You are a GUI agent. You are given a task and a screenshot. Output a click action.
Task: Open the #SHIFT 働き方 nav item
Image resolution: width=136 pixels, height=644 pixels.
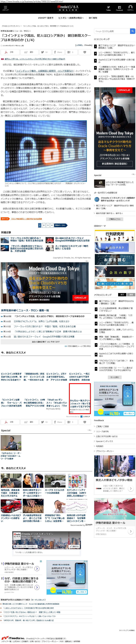tap(46, 18)
